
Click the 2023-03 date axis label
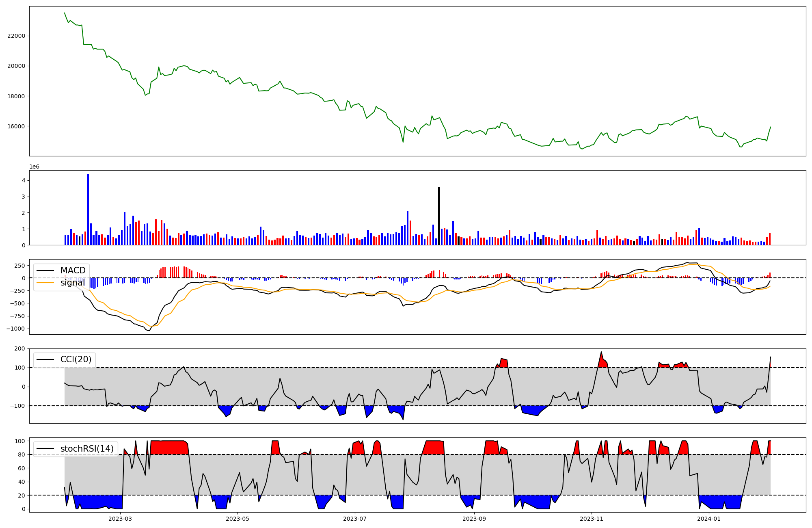[120, 519]
